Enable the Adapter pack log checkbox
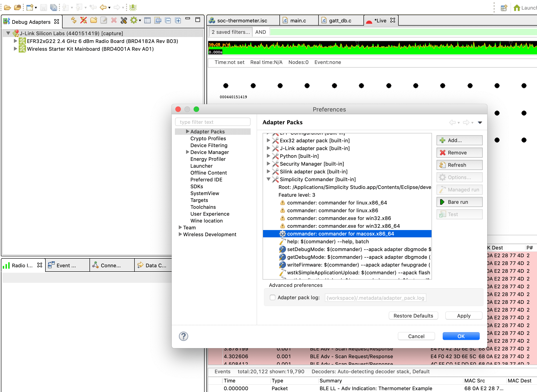The height and width of the screenshot is (392, 537). point(272,297)
